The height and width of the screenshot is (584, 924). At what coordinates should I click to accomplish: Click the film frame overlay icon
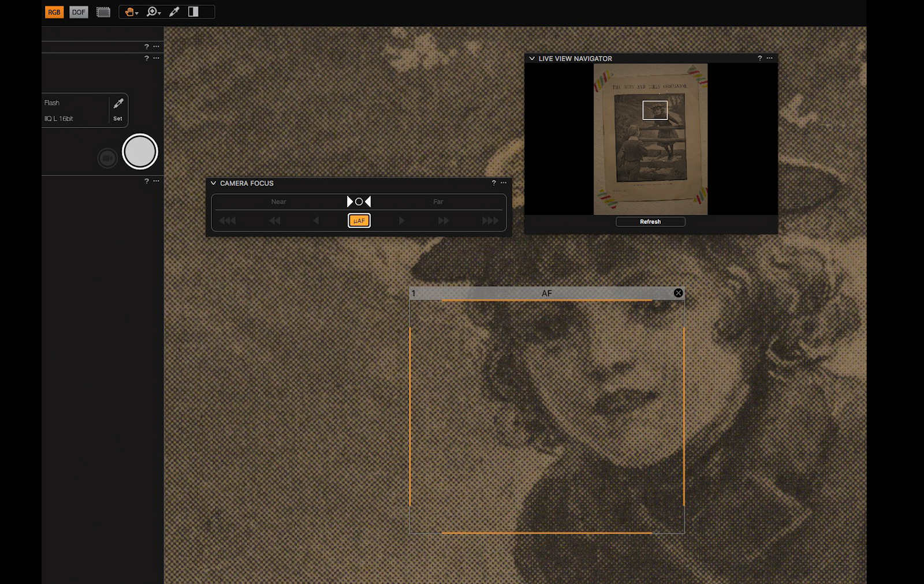pos(103,12)
